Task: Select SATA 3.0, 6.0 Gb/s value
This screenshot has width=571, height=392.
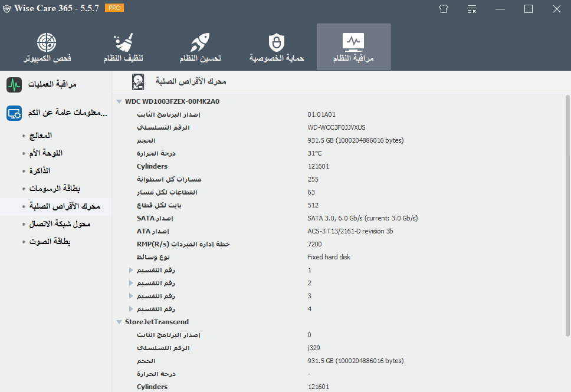Action: coord(363,218)
